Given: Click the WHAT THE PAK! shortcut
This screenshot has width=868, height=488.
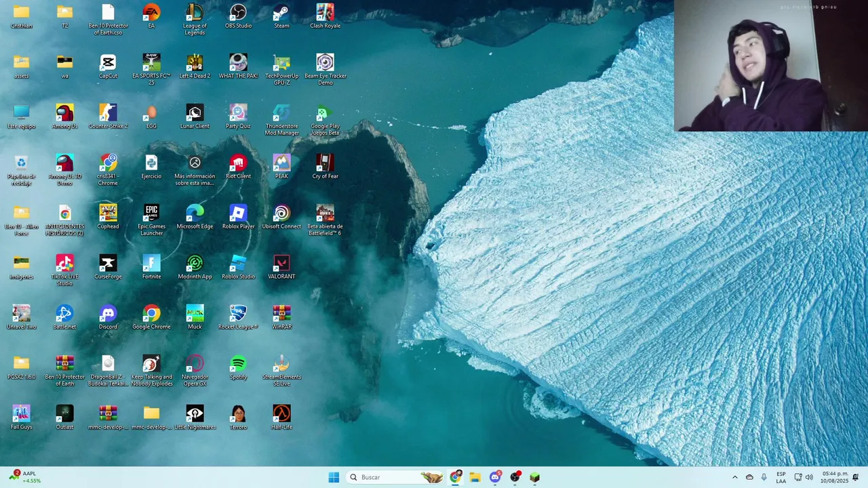Looking at the screenshot, I should pos(238,66).
